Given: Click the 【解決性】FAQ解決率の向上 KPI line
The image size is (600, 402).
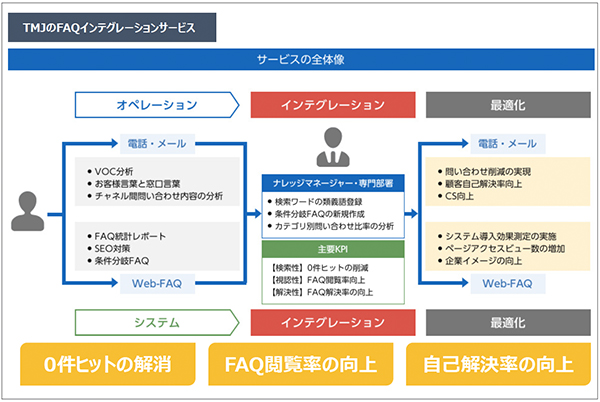Looking at the screenshot, I should [x=321, y=292].
